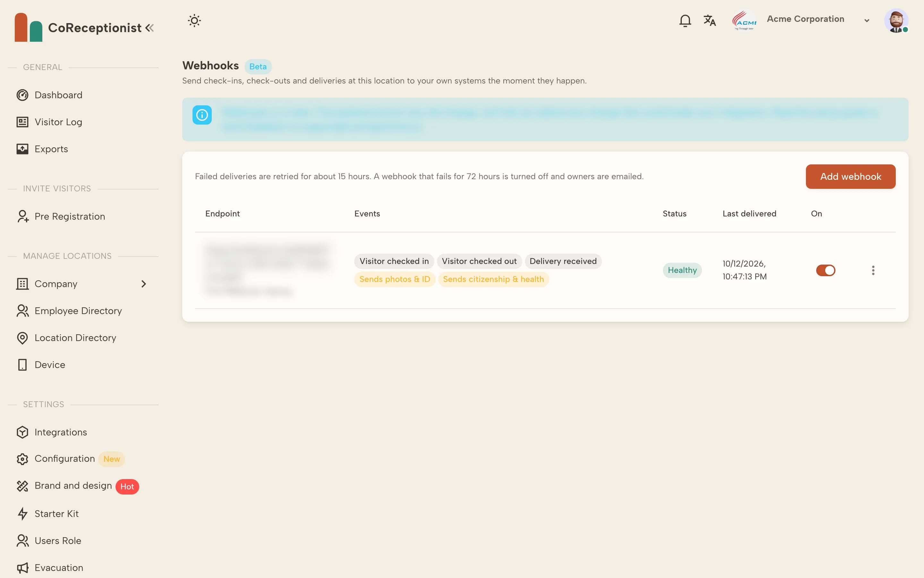Click the Sends citizenship & health tag

coord(493,279)
